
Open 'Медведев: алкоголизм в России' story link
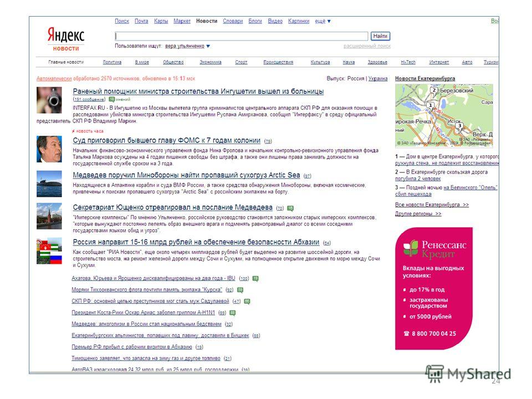click(146, 324)
